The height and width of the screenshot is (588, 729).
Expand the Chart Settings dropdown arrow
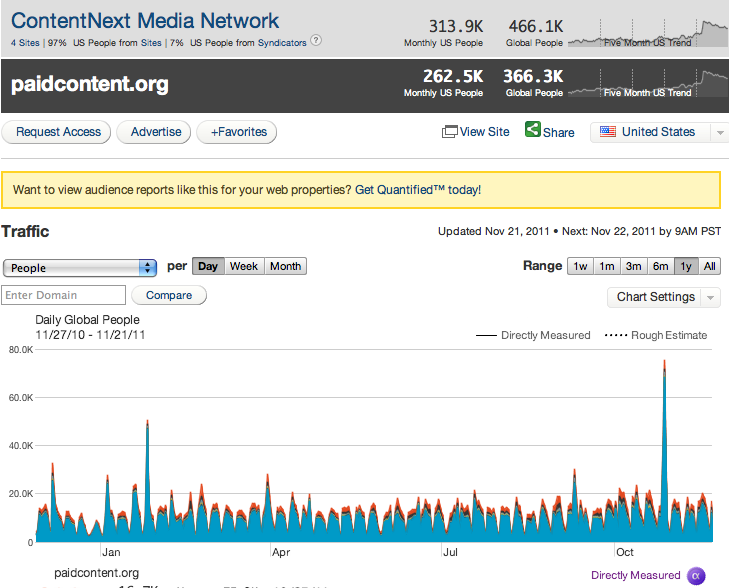(x=710, y=297)
